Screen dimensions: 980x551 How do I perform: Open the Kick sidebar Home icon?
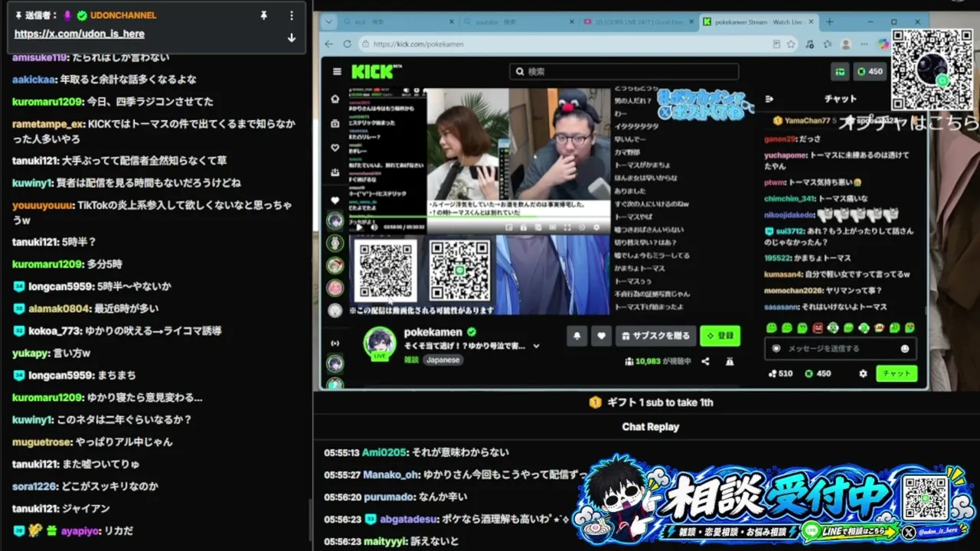(x=335, y=99)
